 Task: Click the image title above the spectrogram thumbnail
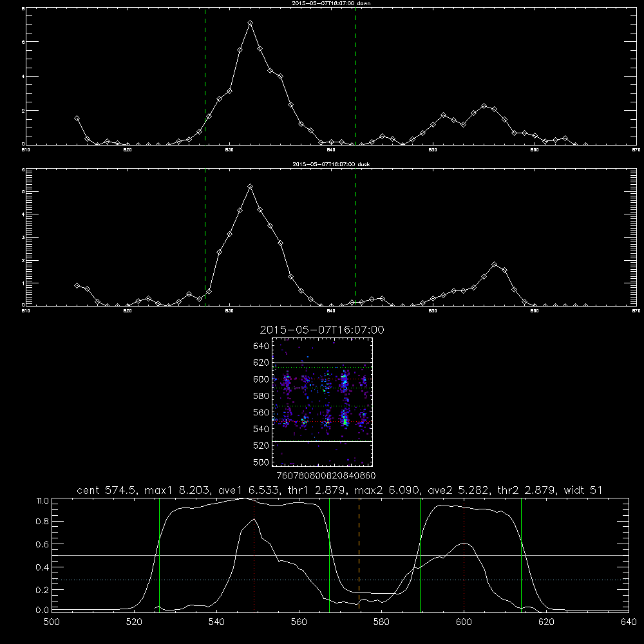pyautogui.click(x=322, y=330)
